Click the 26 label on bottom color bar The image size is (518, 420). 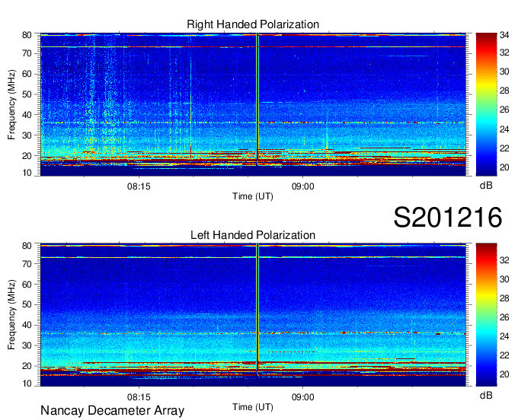point(504,317)
